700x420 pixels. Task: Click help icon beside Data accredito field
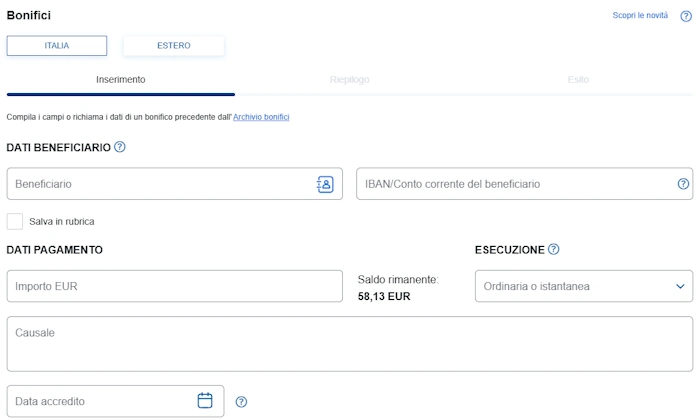tap(241, 402)
